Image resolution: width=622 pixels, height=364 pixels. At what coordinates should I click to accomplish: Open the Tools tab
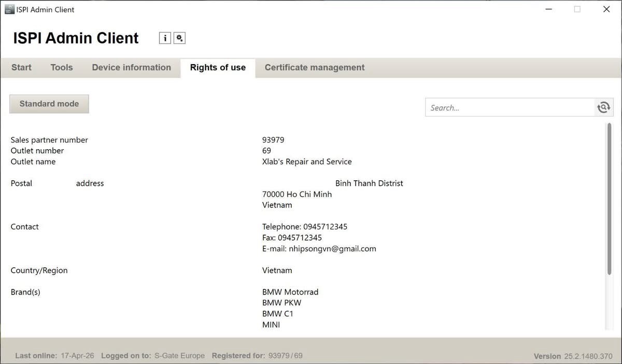pos(61,67)
